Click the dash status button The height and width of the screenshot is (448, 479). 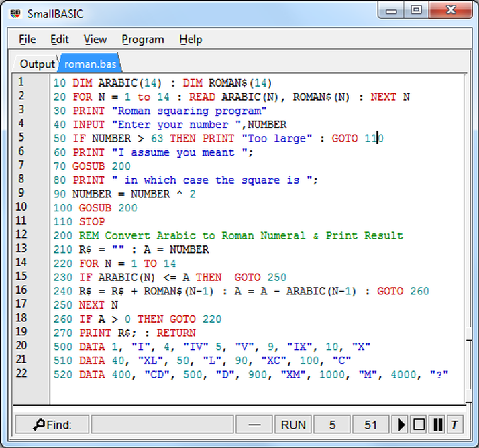click(254, 425)
